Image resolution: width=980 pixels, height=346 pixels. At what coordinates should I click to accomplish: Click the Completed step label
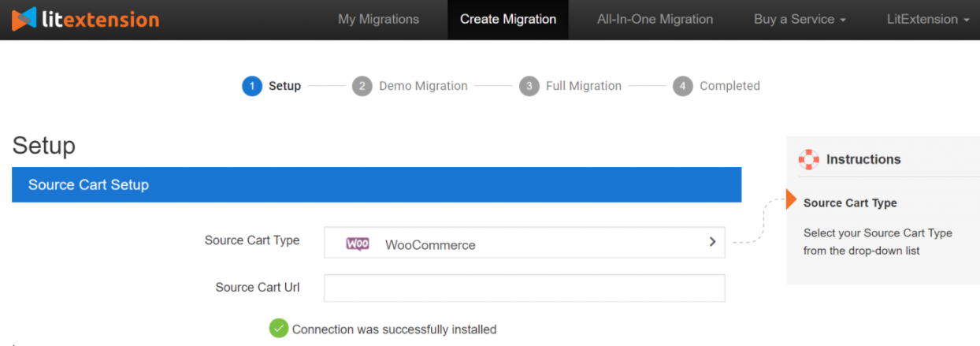729,86
